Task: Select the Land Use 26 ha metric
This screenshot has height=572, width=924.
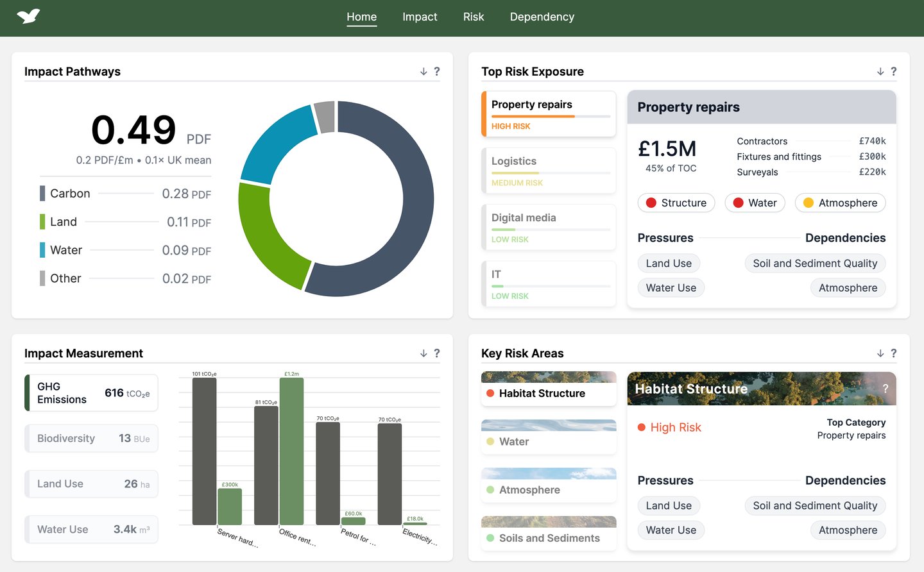Action: point(91,484)
